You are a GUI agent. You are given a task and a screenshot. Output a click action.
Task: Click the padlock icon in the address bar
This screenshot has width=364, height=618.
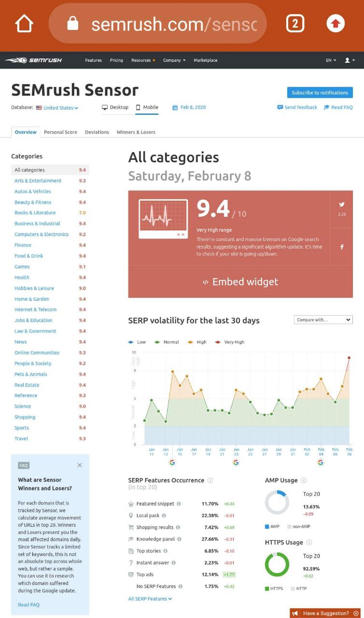tap(72, 23)
